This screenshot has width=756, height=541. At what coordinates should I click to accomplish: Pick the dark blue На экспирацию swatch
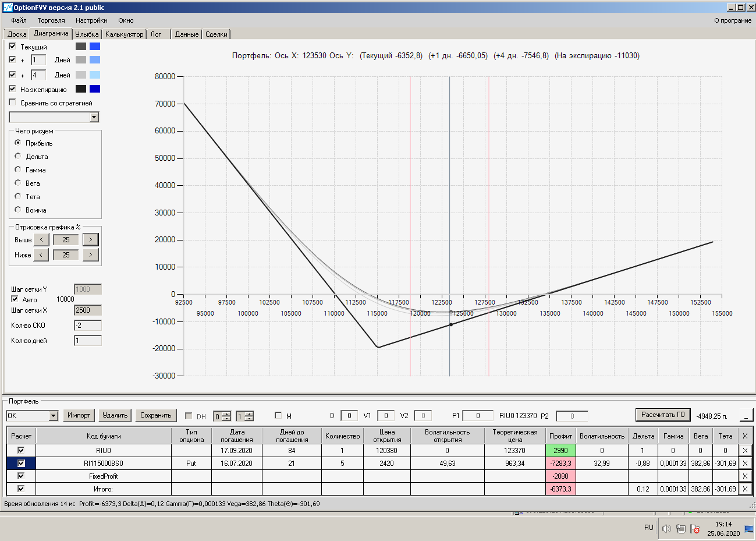pos(95,89)
